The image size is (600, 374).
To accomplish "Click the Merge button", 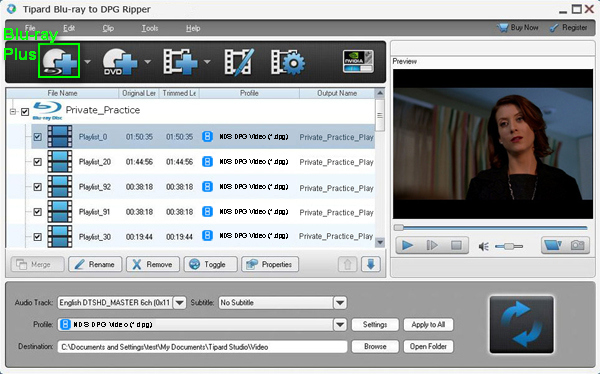I will point(38,264).
